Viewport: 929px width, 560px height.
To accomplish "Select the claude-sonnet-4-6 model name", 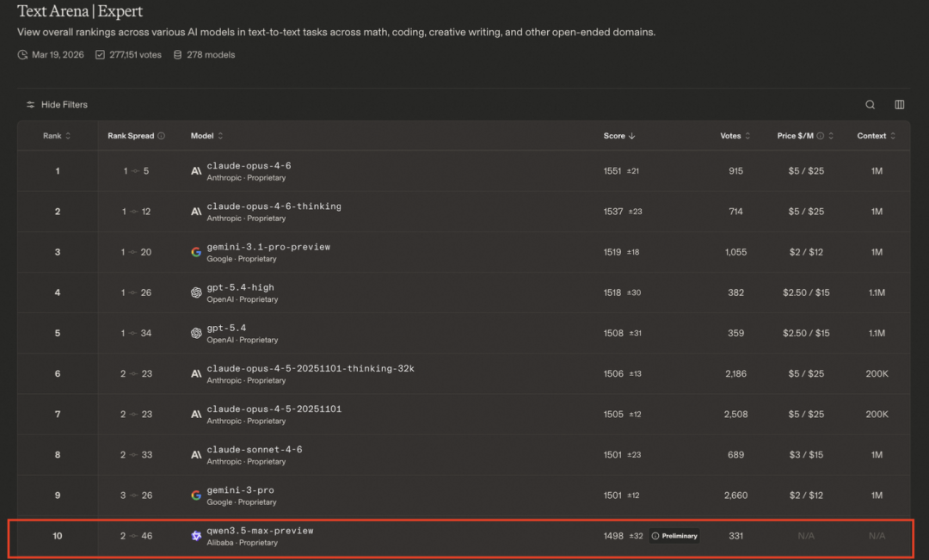I will point(254,450).
